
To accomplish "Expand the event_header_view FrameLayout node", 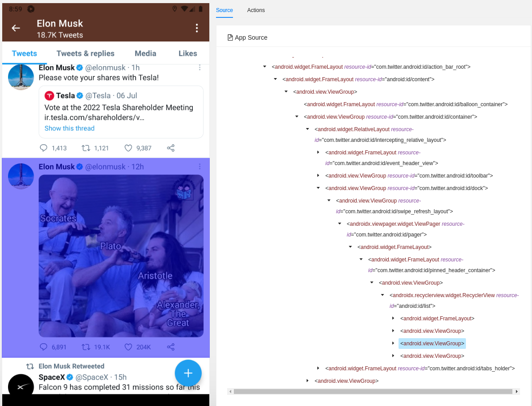I will pos(318,152).
